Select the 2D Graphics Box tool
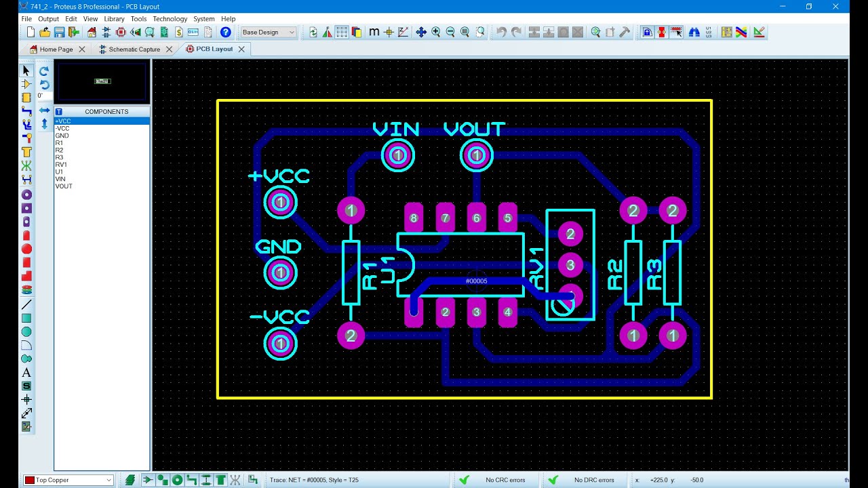 pyautogui.click(x=26, y=318)
